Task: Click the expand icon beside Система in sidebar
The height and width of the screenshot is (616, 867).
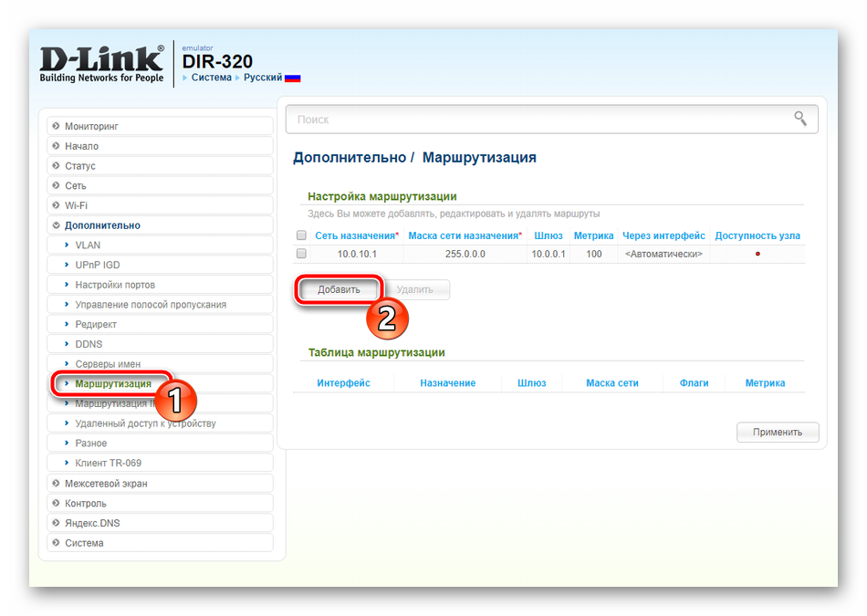Action: click(56, 543)
